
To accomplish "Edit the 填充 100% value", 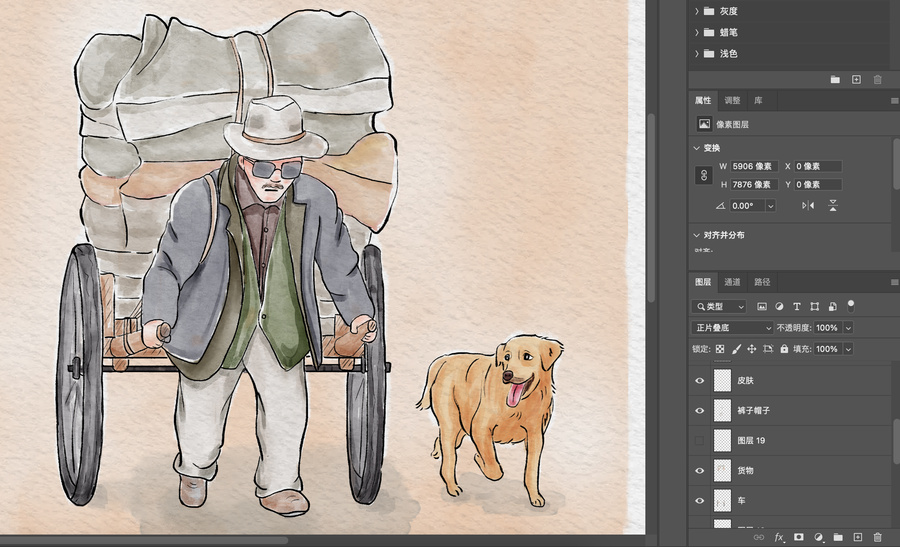I will click(x=827, y=349).
